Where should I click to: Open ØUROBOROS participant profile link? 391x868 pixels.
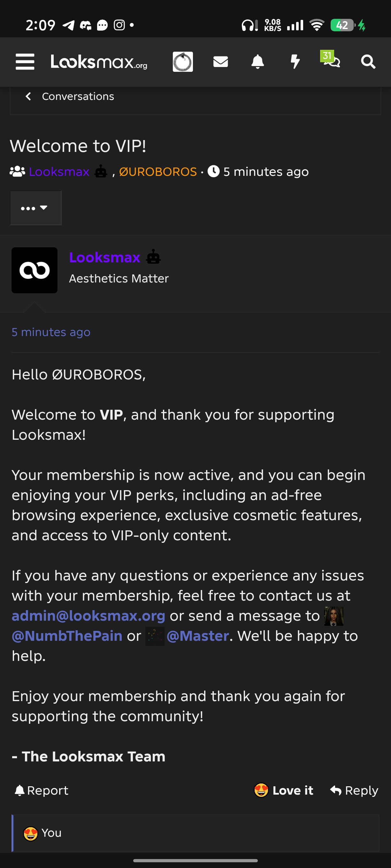[158, 172]
